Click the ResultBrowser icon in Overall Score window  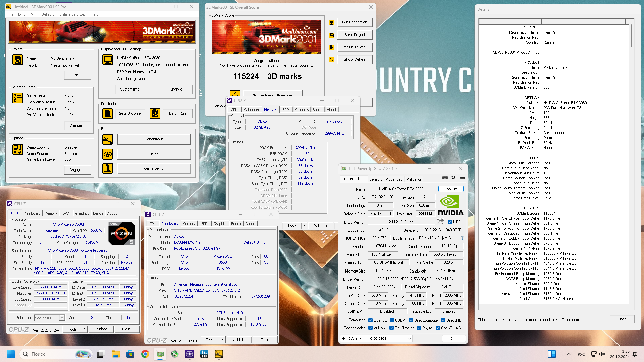(332, 47)
